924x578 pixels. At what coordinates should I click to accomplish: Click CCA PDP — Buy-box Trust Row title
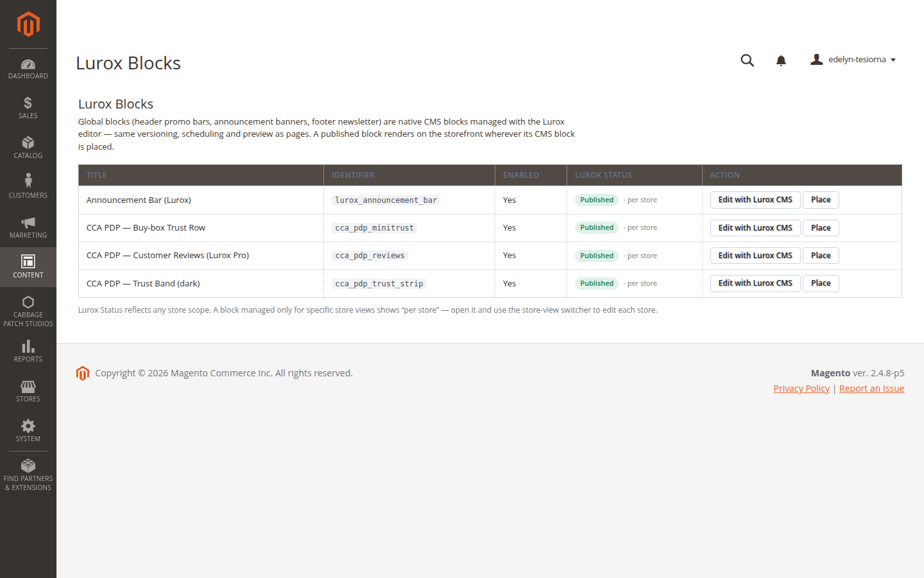(146, 228)
